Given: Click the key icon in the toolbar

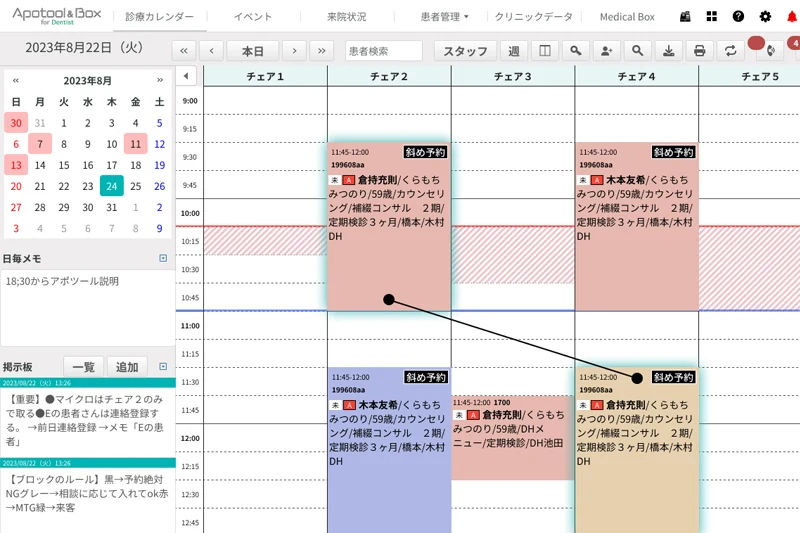Looking at the screenshot, I should 575,51.
